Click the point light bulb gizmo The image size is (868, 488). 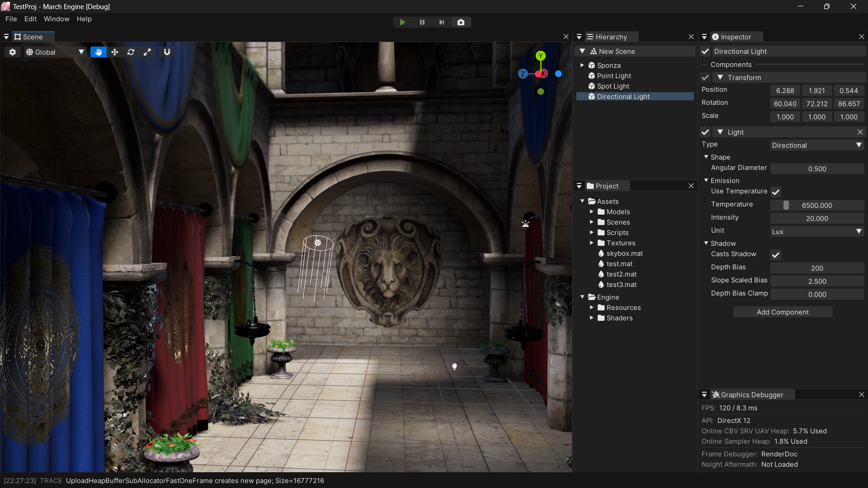(x=455, y=366)
